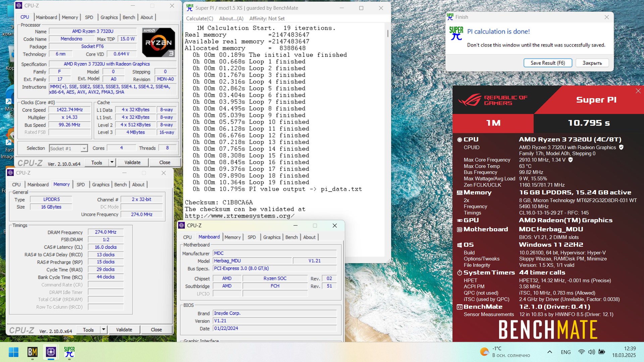The image size is (644, 362).
Task: Expand Tools dropdown arrow in top CPU-Z window
Action: point(112,163)
